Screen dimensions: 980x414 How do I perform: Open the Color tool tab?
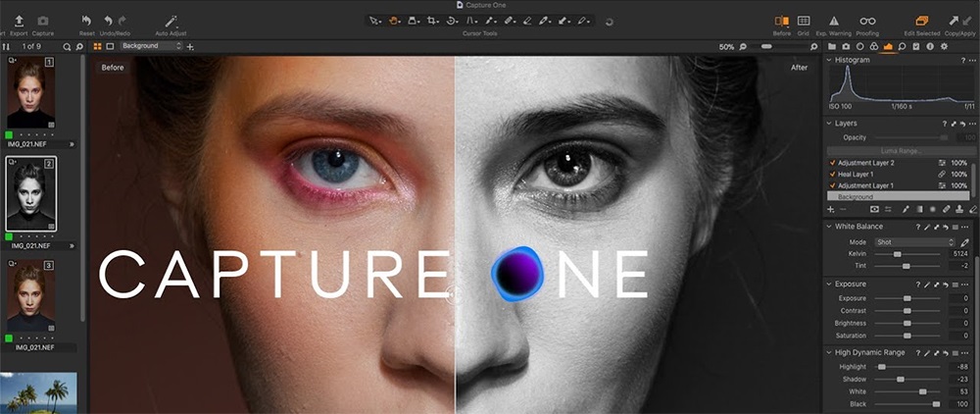(874, 46)
